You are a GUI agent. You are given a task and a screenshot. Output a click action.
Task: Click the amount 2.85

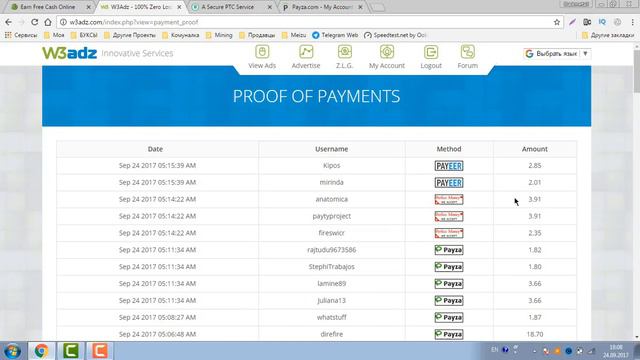pyautogui.click(x=535, y=166)
